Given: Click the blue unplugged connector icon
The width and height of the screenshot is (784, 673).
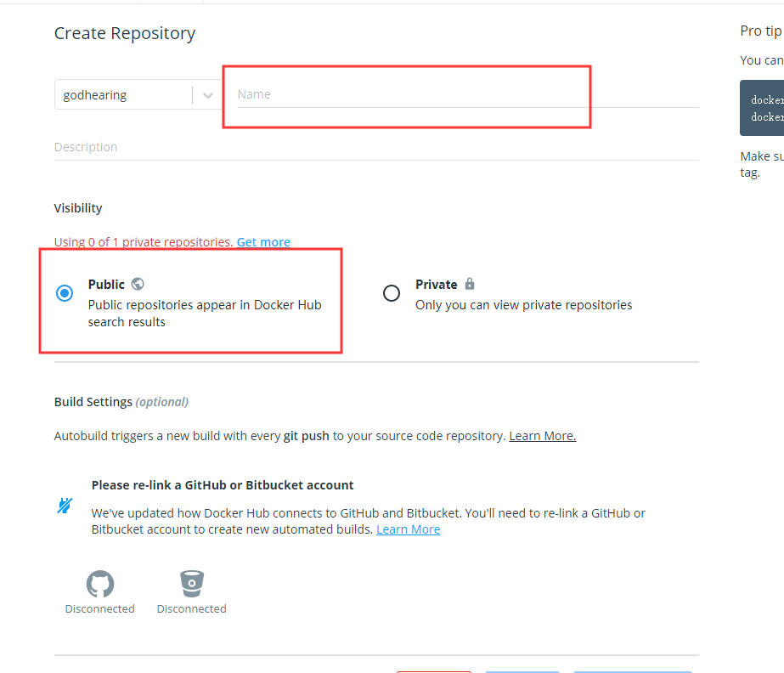Looking at the screenshot, I should coord(65,506).
